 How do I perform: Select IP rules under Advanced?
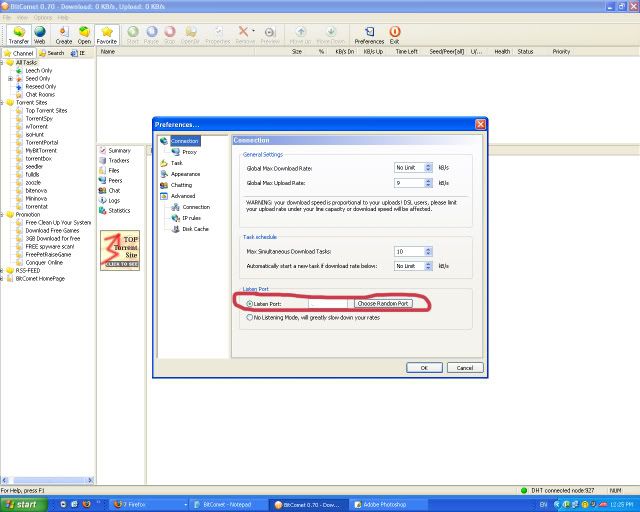click(191, 218)
